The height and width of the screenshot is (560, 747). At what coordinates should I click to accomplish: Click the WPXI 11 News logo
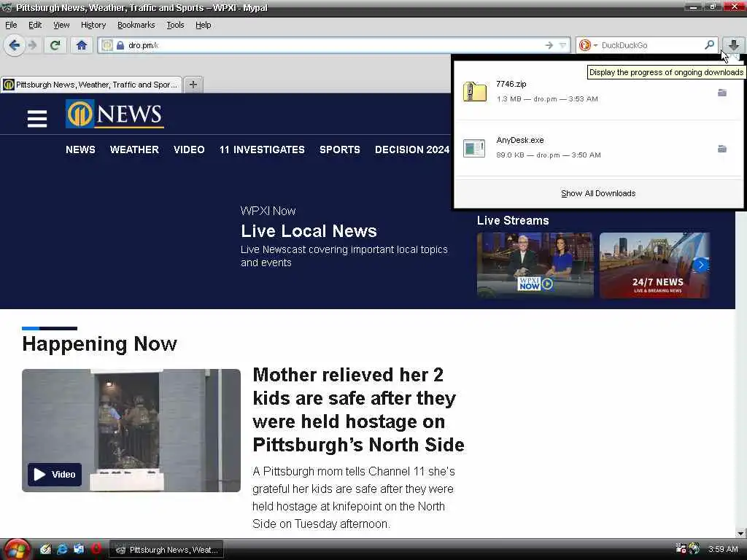point(115,114)
